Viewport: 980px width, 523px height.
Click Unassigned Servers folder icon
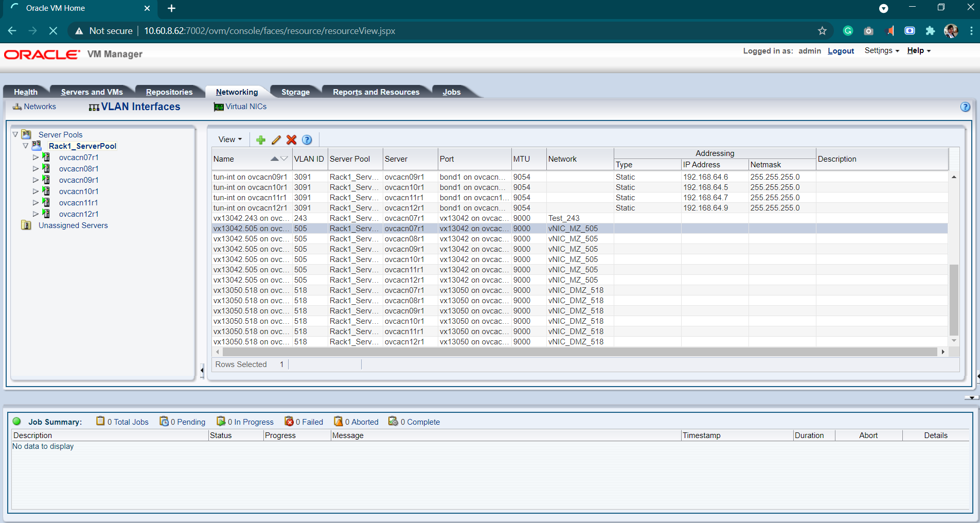(x=26, y=225)
